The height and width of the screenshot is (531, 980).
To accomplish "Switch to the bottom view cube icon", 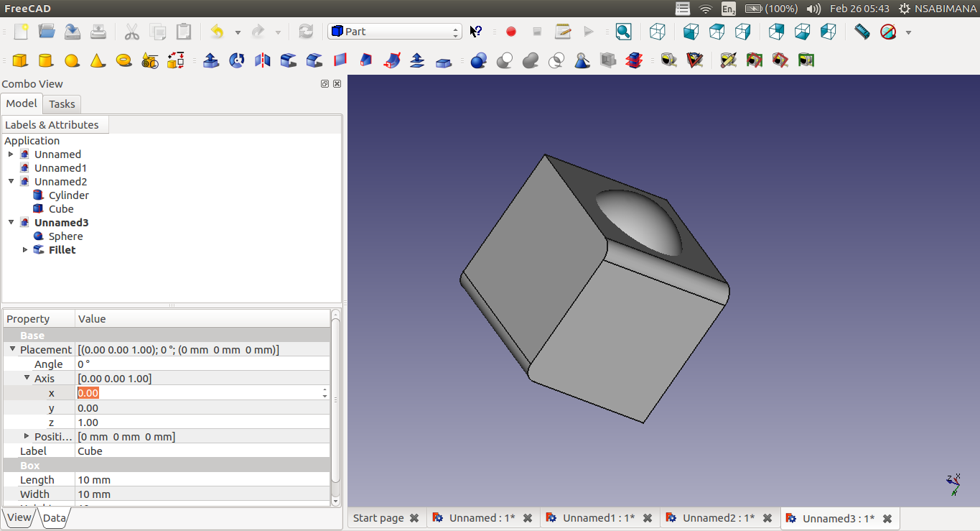I will [x=802, y=32].
